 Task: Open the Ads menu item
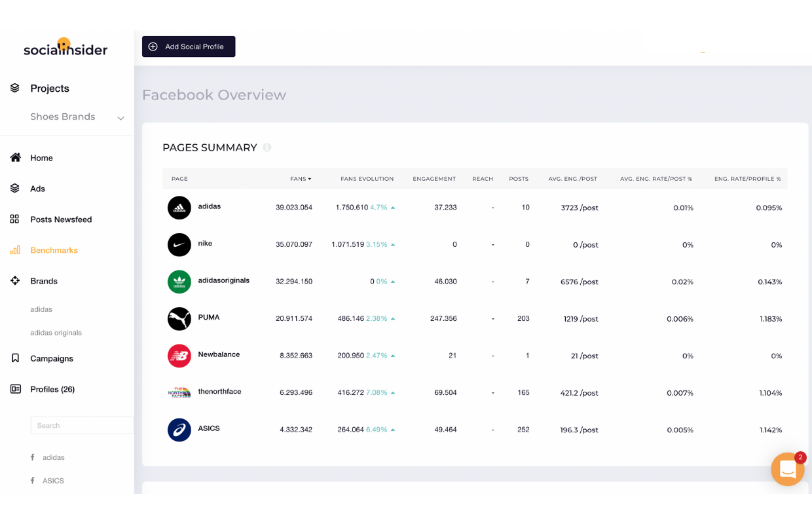pyautogui.click(x=38, y=189)
